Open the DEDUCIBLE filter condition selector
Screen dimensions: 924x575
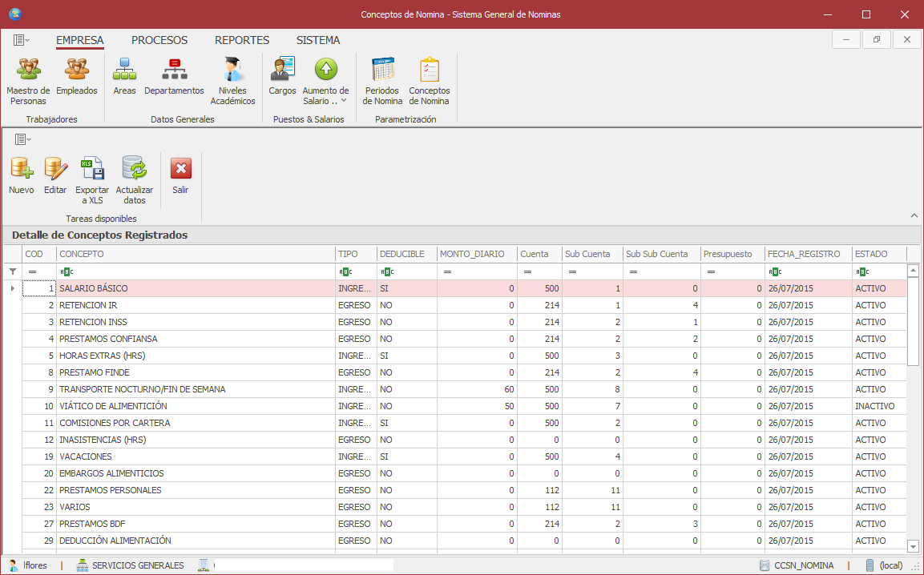click(387, 271)
